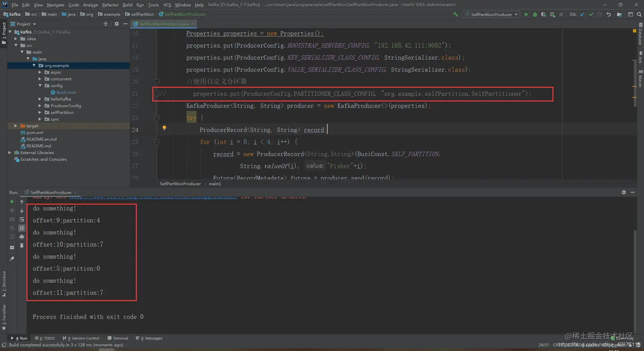This screenshot has width=644, height=351.
Task: Open the Navigate menu
Action: 55,5
